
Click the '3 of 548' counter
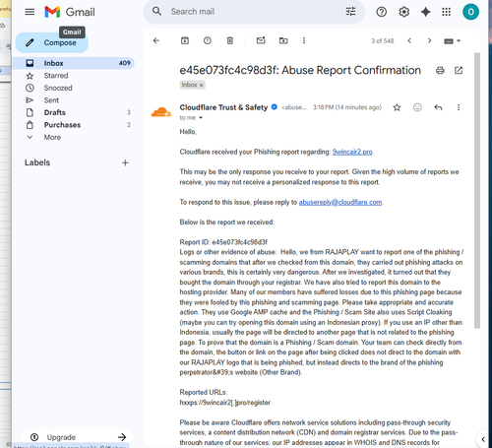[x=383, y=41]
